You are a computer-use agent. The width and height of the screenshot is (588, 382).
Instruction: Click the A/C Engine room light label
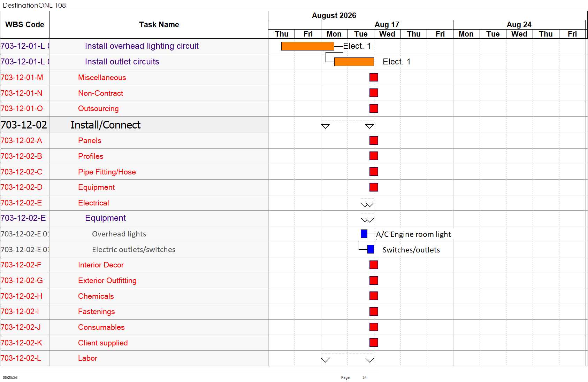(x=413, y=234)
